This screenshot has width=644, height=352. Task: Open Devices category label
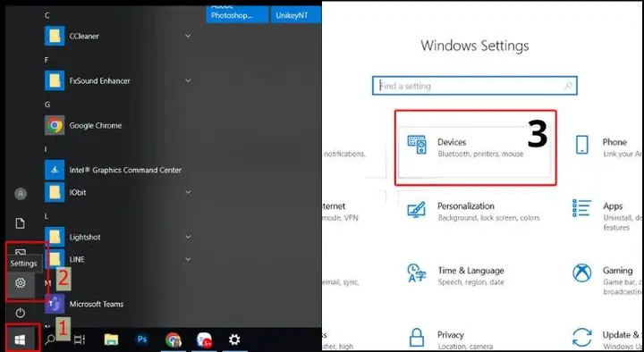[x=452, y=142]
